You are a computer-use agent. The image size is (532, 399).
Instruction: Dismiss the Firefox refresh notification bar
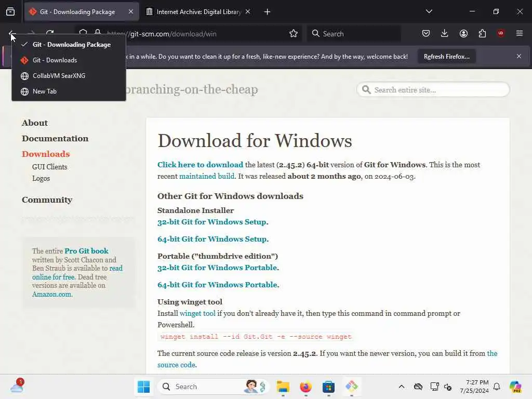click(x=519, y=56)
